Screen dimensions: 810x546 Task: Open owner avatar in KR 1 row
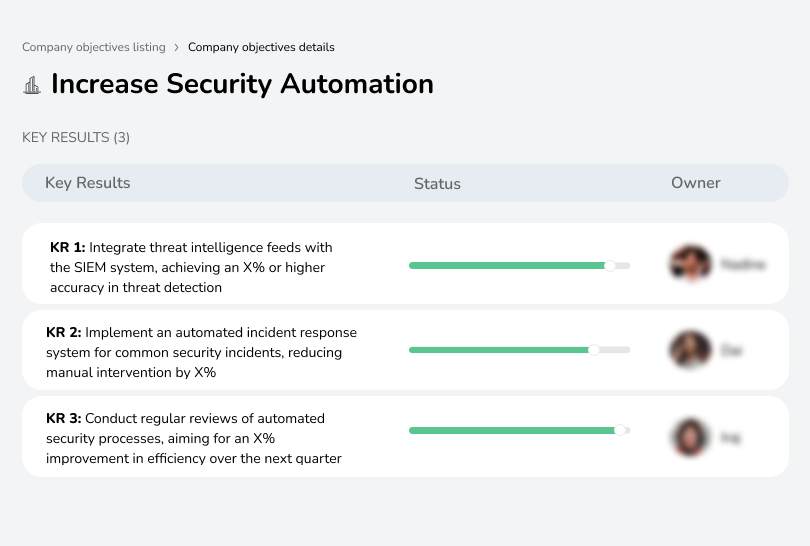point(690,263)
